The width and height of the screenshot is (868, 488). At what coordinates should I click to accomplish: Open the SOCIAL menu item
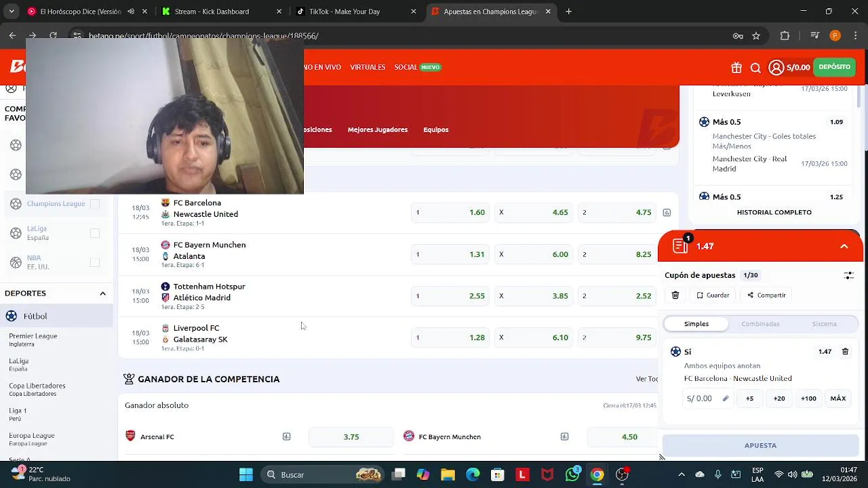click(406, 67)
